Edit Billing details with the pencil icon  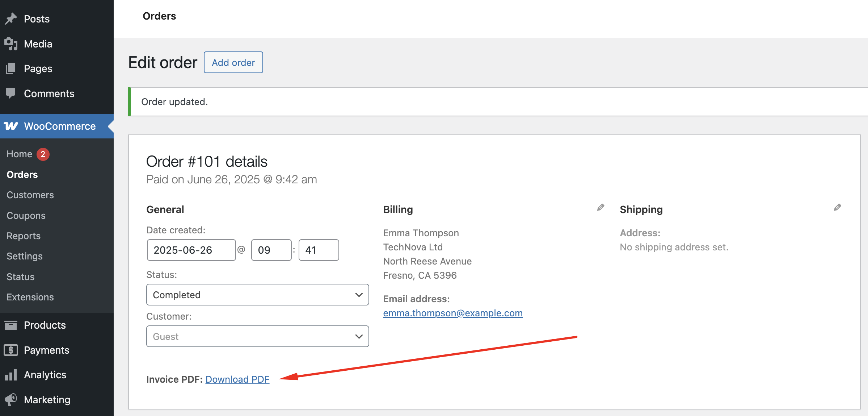600,207
